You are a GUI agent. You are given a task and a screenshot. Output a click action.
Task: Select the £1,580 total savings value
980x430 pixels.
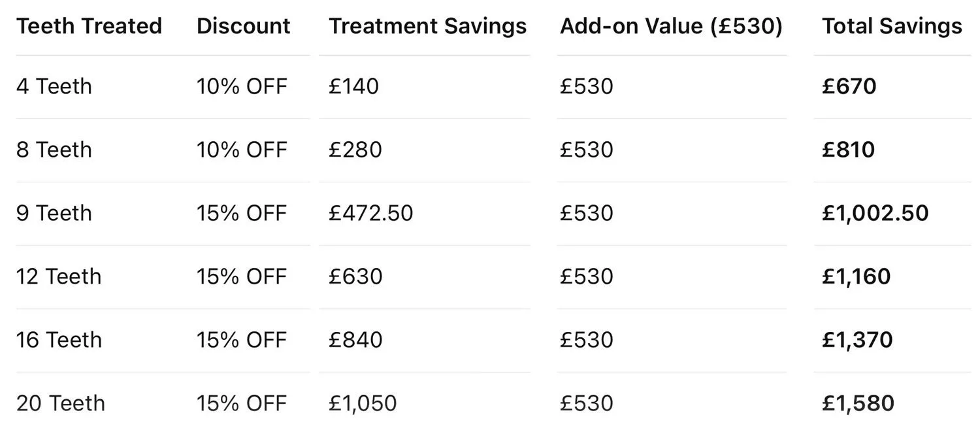pyautogui.click(x=858, y=403)
